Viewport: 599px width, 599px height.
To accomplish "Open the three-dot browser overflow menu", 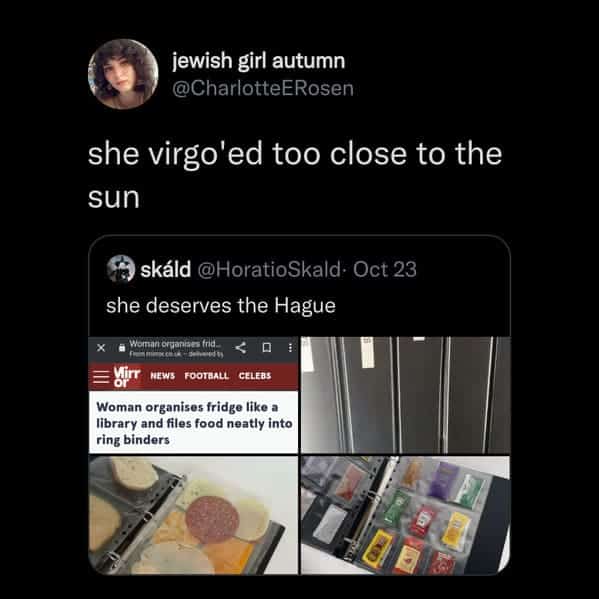I will [x=290, y=348].
